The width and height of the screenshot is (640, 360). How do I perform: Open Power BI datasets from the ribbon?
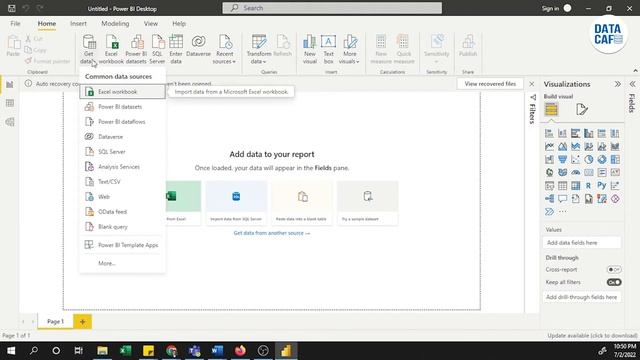[x=136, y=49]
